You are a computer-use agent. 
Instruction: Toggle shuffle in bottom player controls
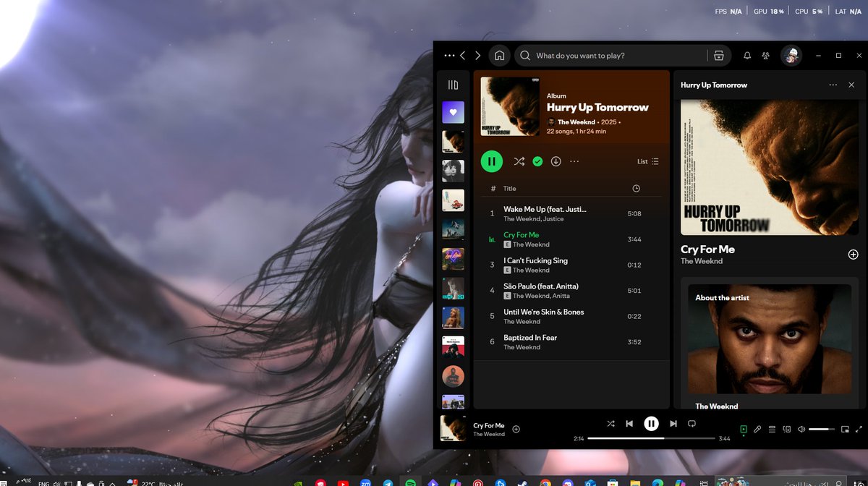(610, 424)
